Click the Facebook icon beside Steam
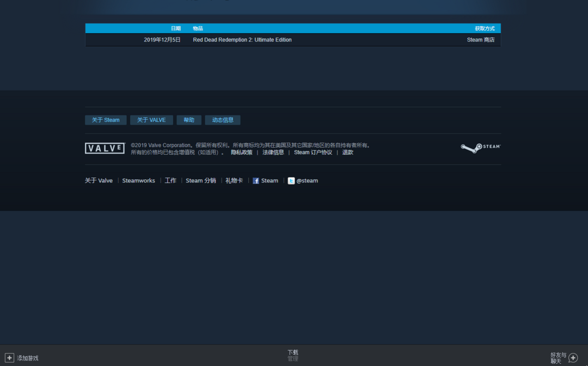This screenshot has height=366, width=588. pos(256,181)
